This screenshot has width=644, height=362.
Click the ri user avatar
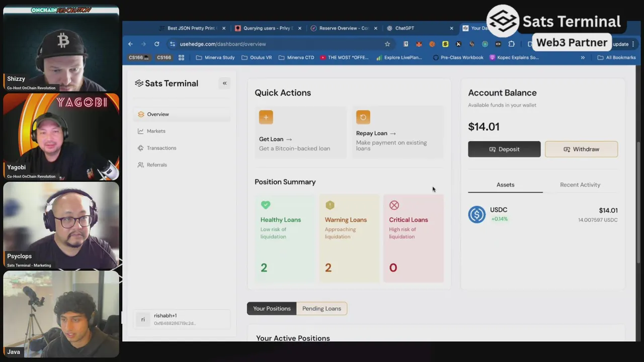pyautogui.click(x=143, y=319)
